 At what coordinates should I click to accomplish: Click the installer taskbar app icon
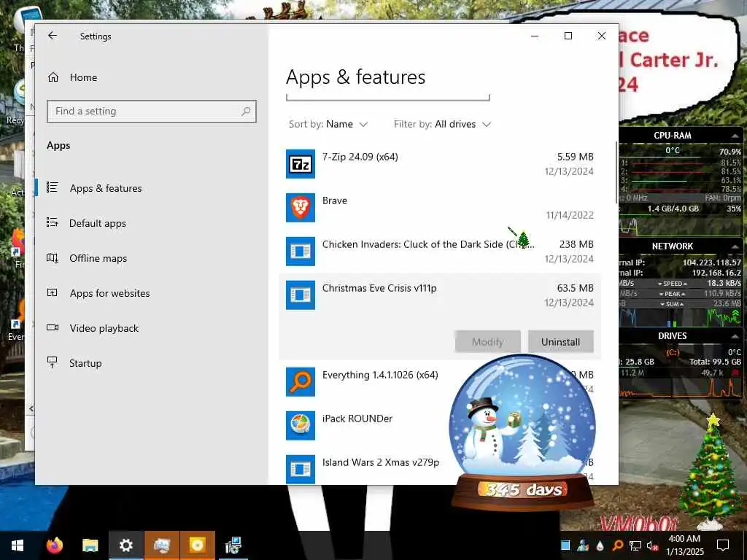(x=233, y=545)
